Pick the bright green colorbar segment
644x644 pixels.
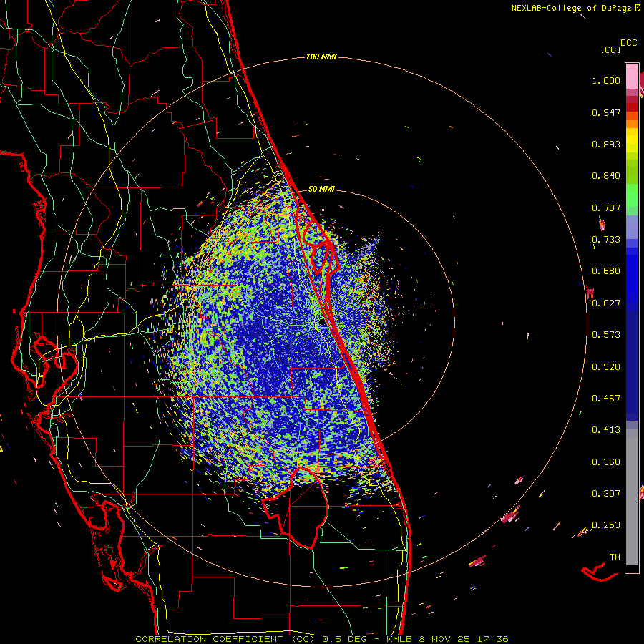point(632,195)
